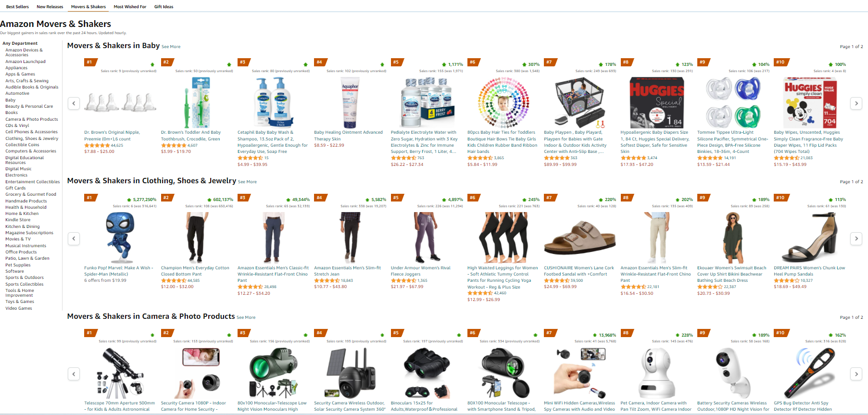Switch to the Most Wished For tab
Screen dimensions: 868x415
[x=130, y=7]
